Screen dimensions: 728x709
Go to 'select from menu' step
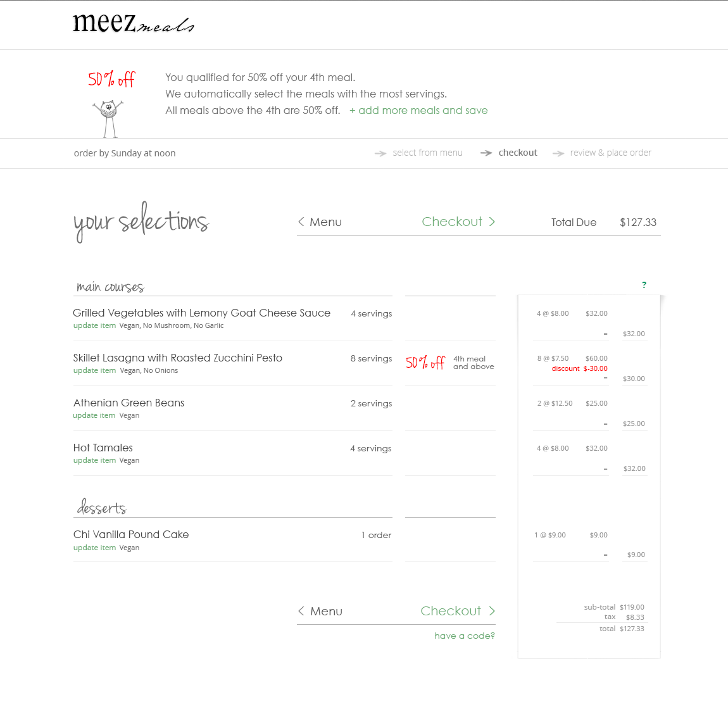point(427,153)
